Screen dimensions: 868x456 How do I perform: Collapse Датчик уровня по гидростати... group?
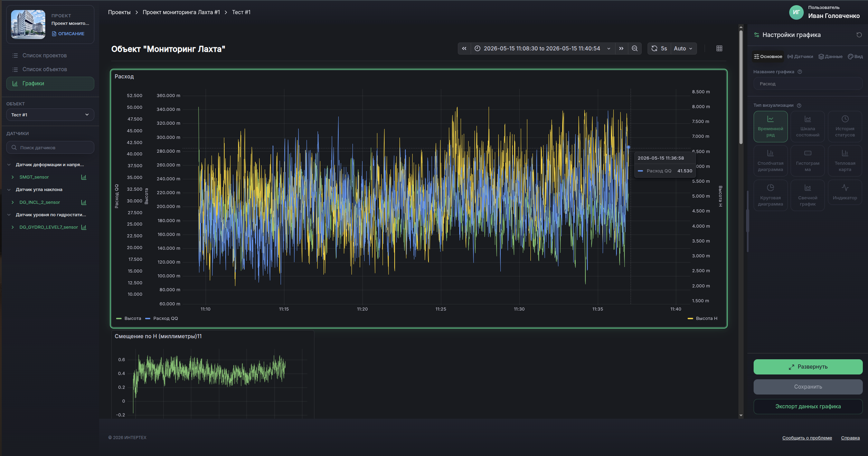coord(9,215)
